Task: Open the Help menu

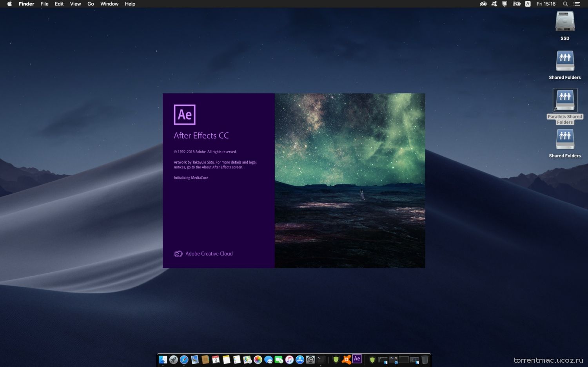Action: [x=130, y=4]
